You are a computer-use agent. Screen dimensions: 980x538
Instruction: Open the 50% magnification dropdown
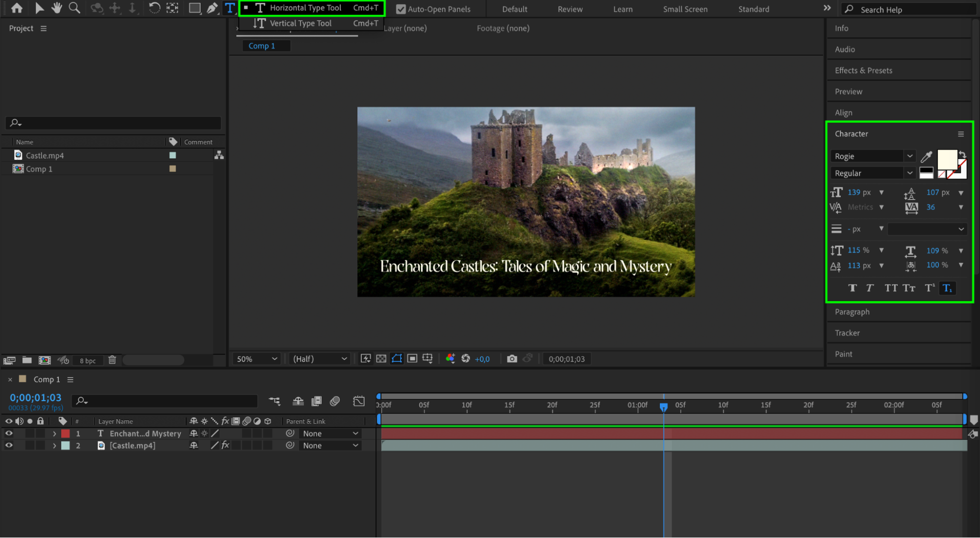256,359
